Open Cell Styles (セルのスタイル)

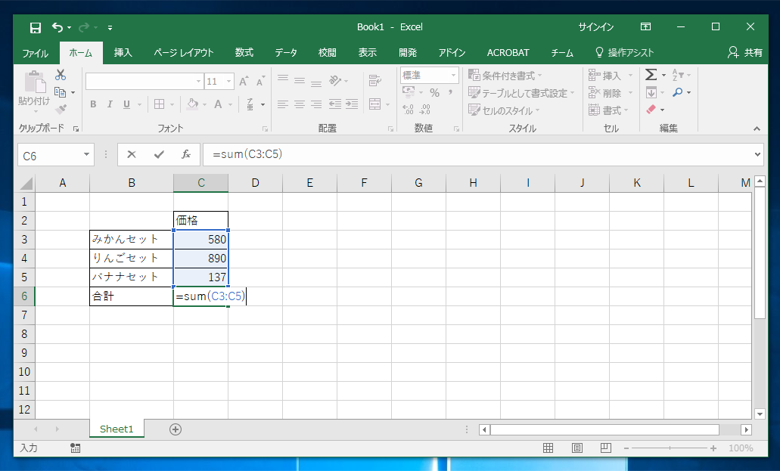(x=503, y=110)
